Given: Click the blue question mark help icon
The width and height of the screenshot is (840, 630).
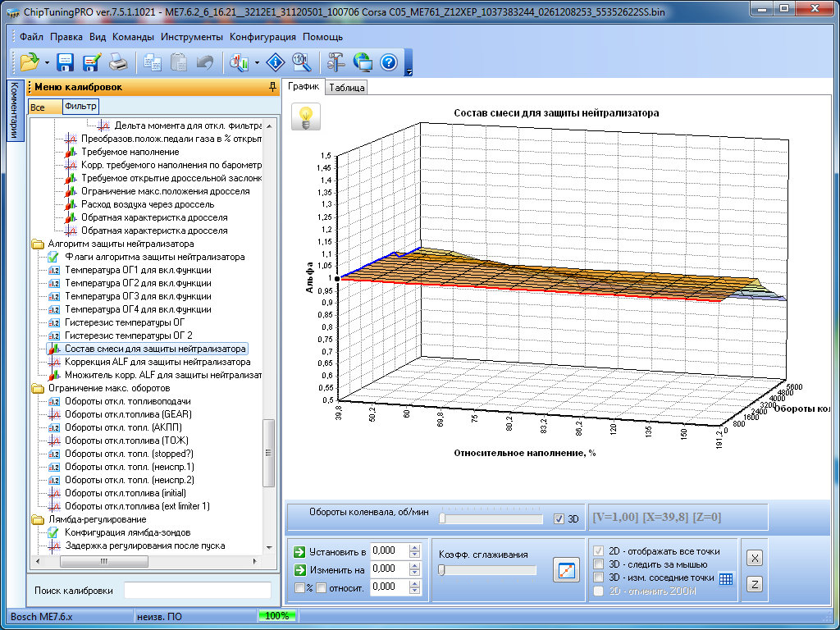Looking at the screenshot, I should pyautogui.click(x=389, y=62).
